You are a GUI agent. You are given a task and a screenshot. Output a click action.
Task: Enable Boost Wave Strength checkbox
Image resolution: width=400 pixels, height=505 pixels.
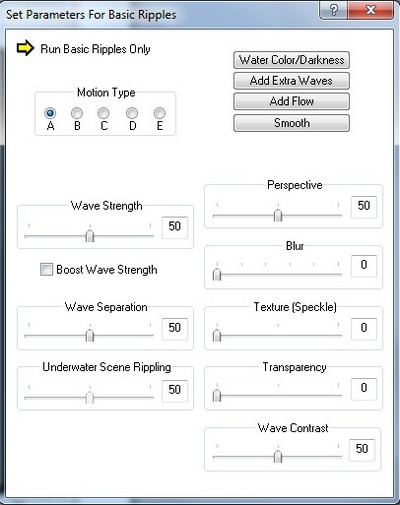click(x=46, y=269)
